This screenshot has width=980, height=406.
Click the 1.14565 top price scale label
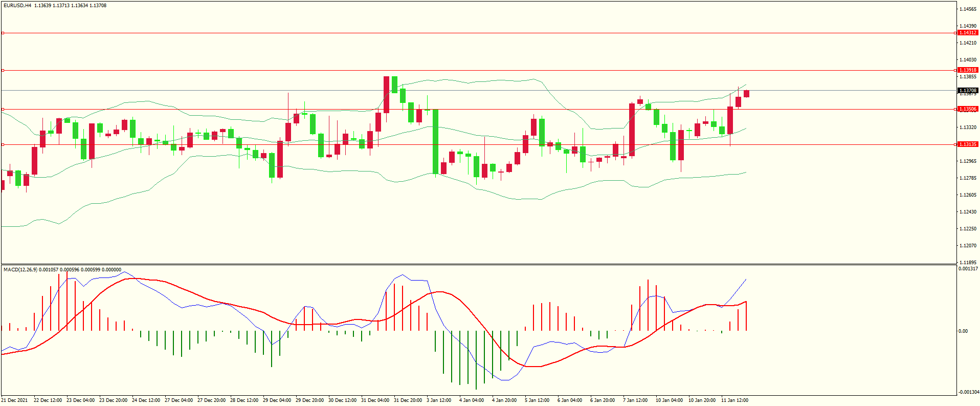coord(968,9)
